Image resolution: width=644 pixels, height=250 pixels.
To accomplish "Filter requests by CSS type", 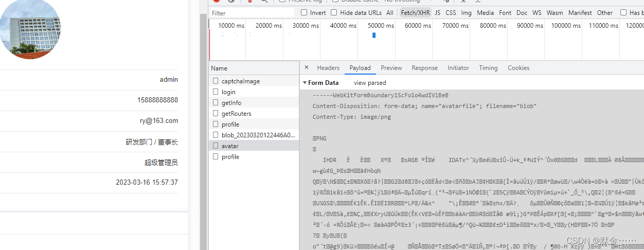I will coord(451,13).
